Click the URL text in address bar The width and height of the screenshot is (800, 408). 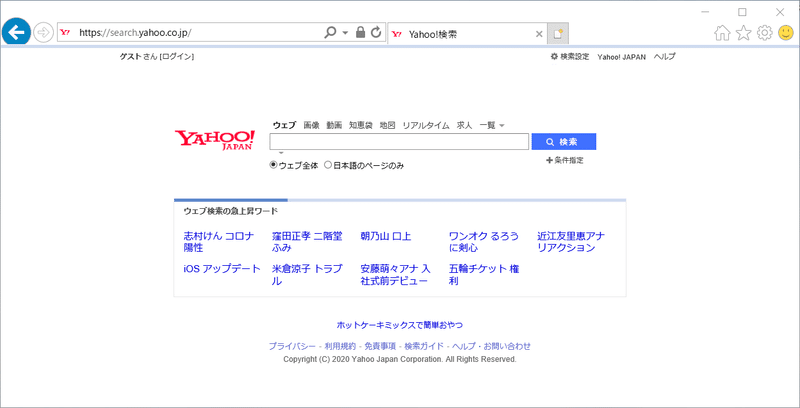point(135,33)
